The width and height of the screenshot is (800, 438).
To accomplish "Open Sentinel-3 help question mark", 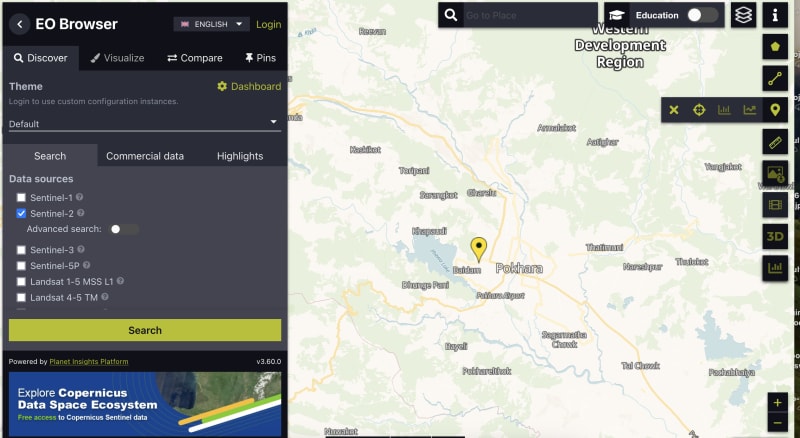I will pyautogui.click(x=81, y=249).
